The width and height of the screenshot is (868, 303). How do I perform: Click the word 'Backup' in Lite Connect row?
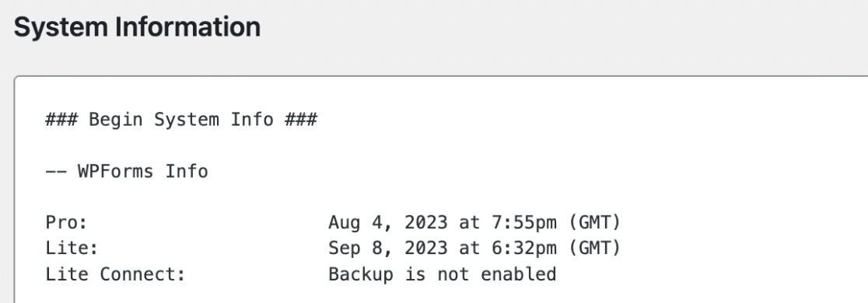[x=360, y=273]
